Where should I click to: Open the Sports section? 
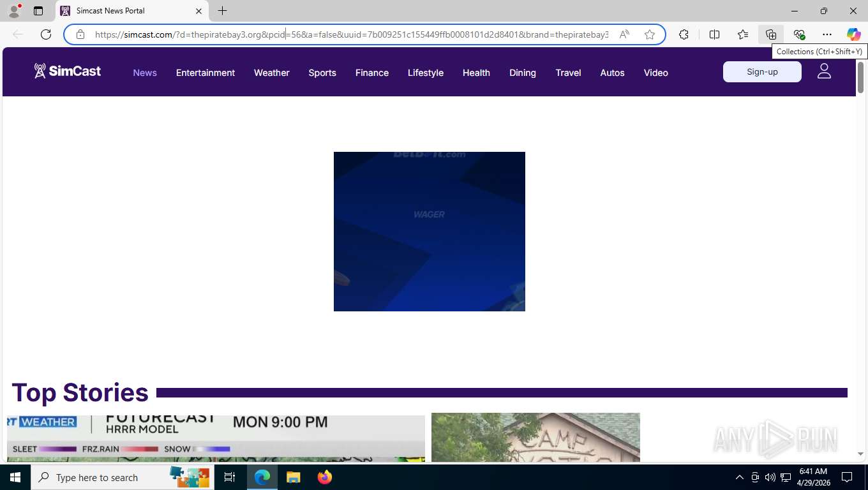click(x=322, y=73)
